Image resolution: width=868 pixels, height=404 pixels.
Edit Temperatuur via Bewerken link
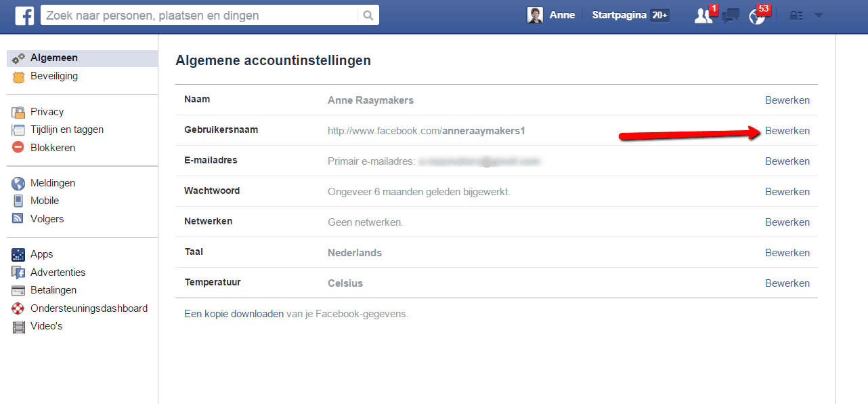pyautogui.click(x=787, y=283)
